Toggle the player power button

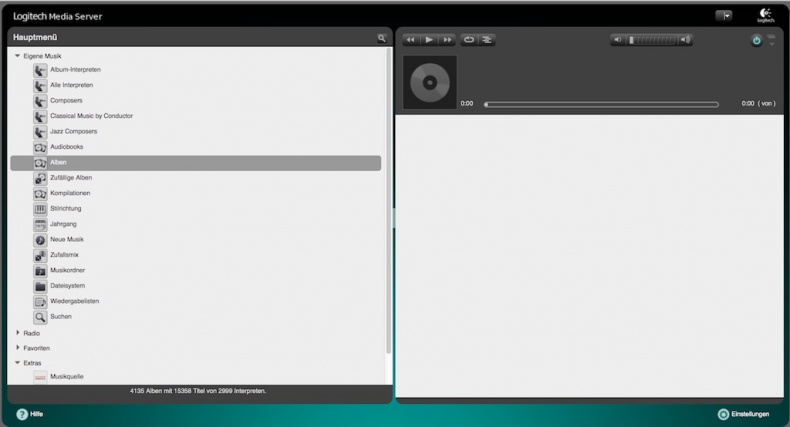756,40
